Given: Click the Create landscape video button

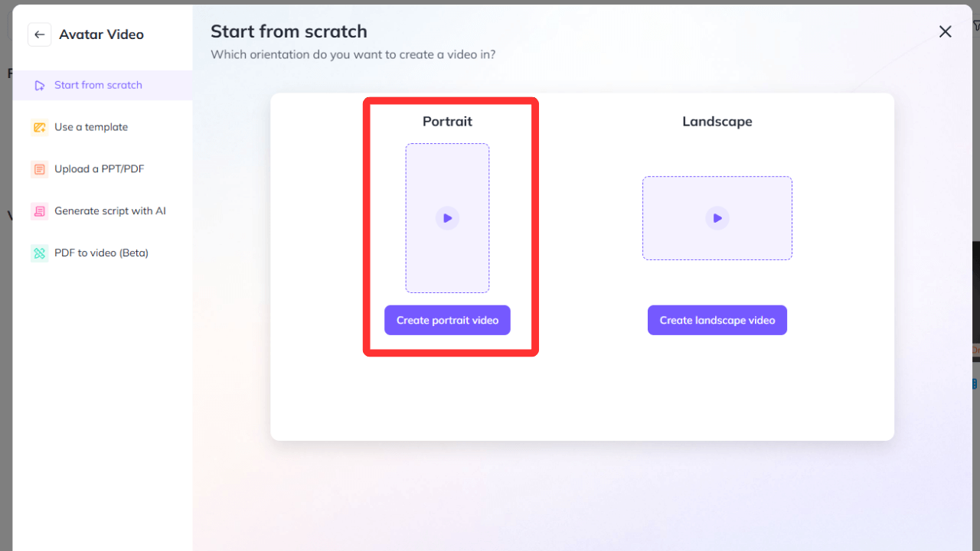Looking at the screenshot, I should (x=717, y=321).
